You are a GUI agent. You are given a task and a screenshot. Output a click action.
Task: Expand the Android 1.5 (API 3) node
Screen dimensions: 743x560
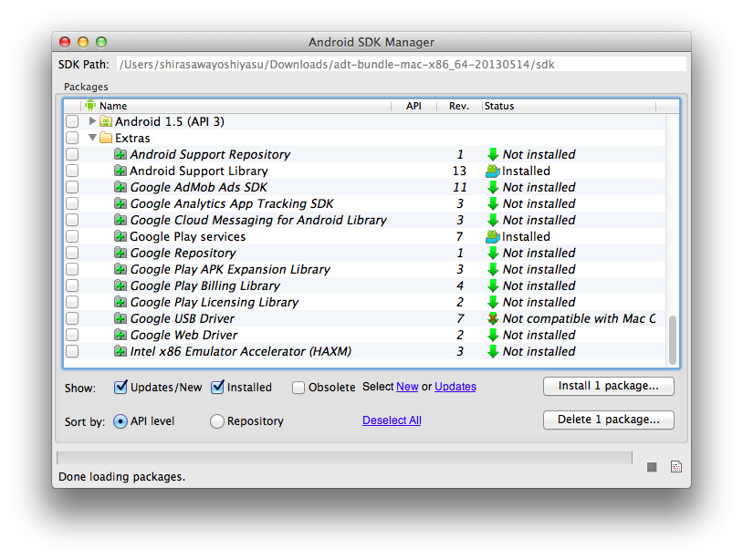click(92, 121)
